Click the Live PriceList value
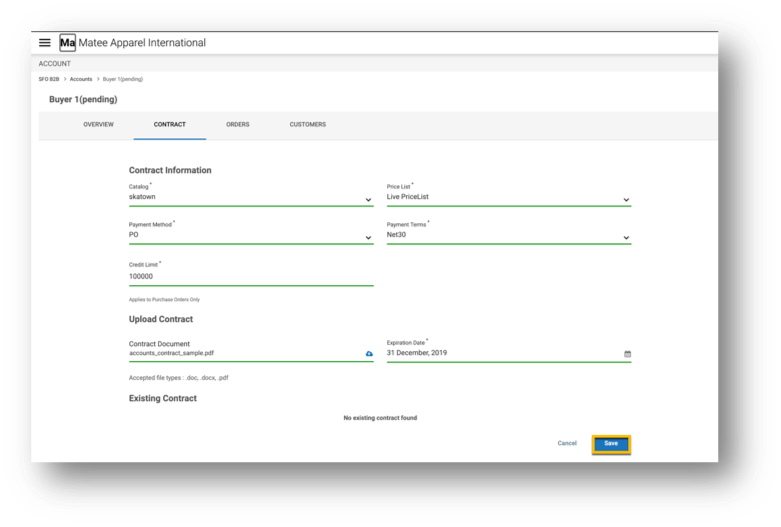Image resolution: width=781 pixels, height=527 pixels. click(407, 197)
